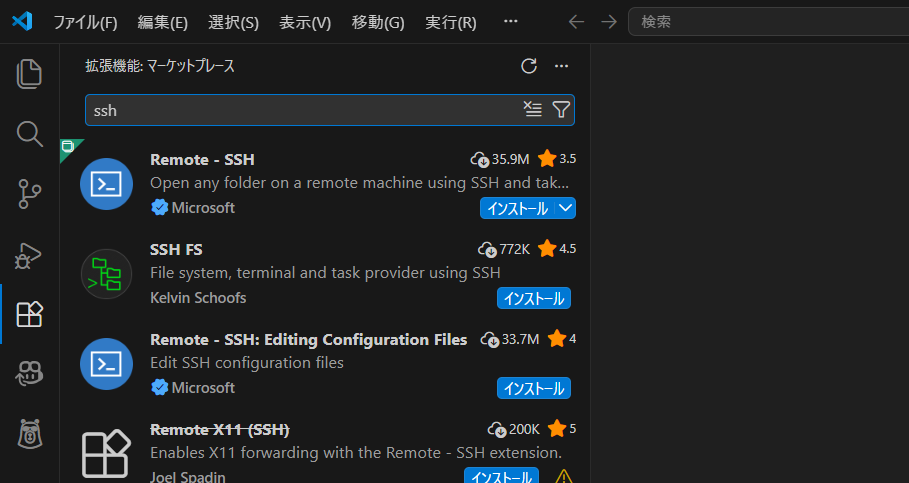Open the Remote - SSH install options dropdown
The image size is (909, 483).
click(565, 208)
